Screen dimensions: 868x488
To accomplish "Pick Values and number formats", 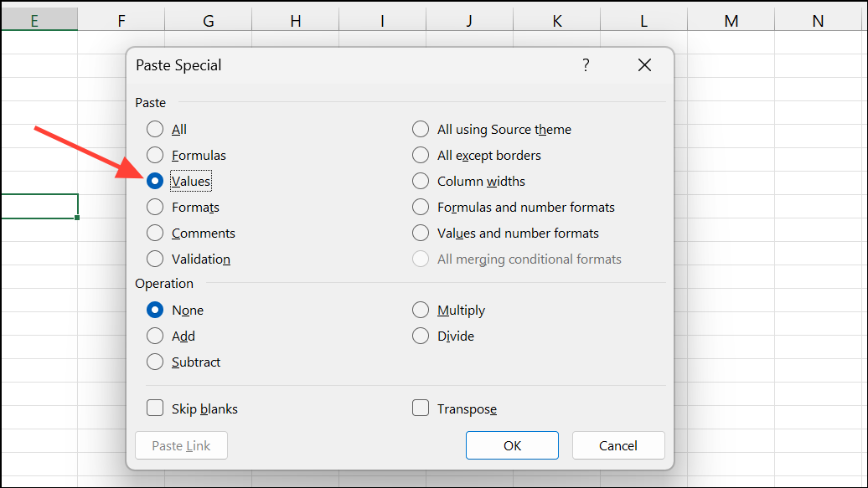I will point(421,233).
